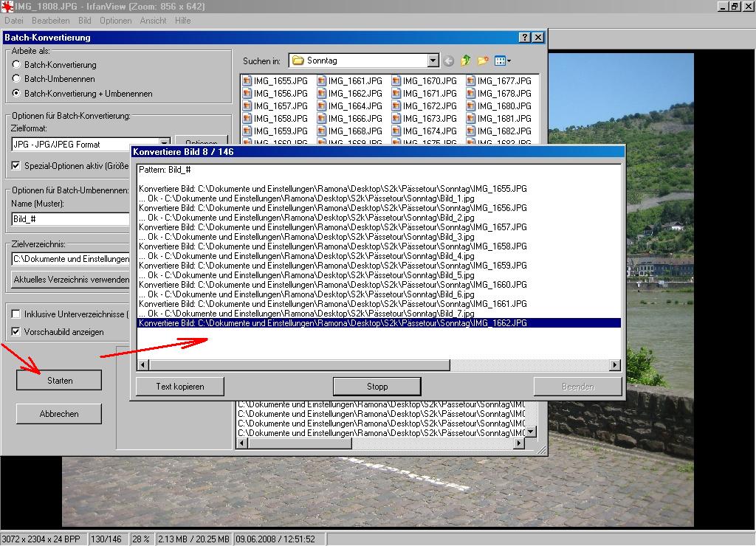Click the up one folder icon
756x546 pixels.
[x=466, y=61]
